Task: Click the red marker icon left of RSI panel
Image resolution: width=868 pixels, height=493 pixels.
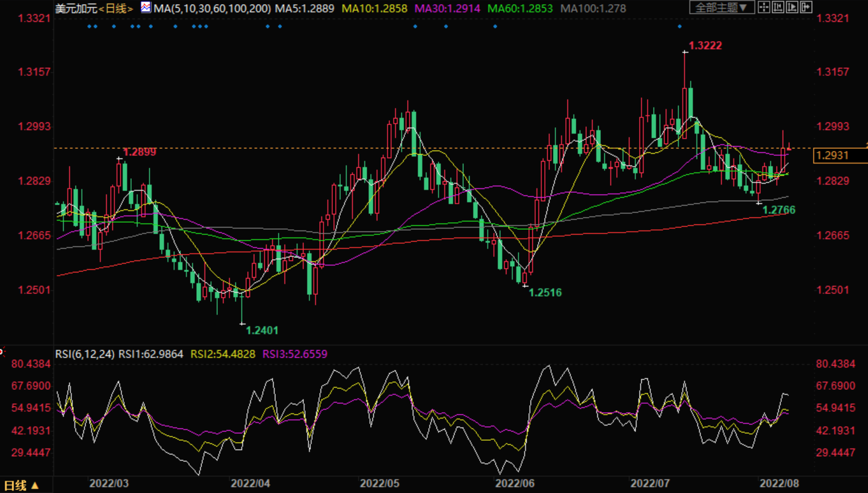Action: point(2,352)
